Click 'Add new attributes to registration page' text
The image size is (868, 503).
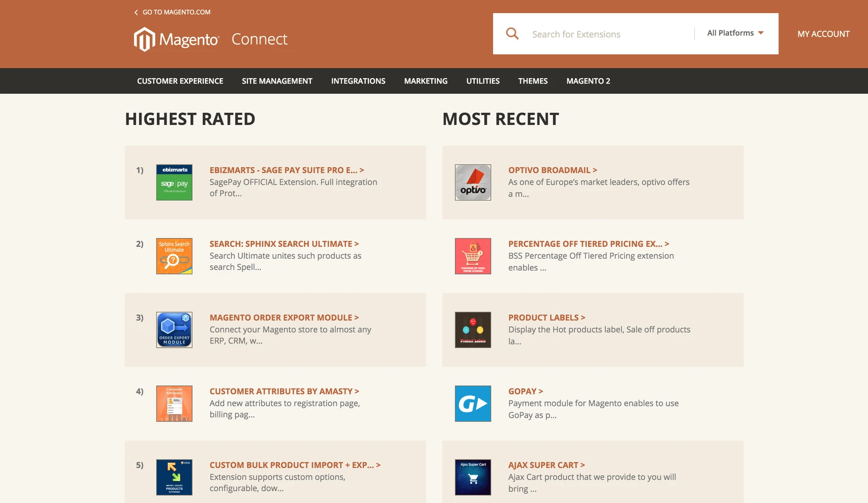(x=285, y=409)
